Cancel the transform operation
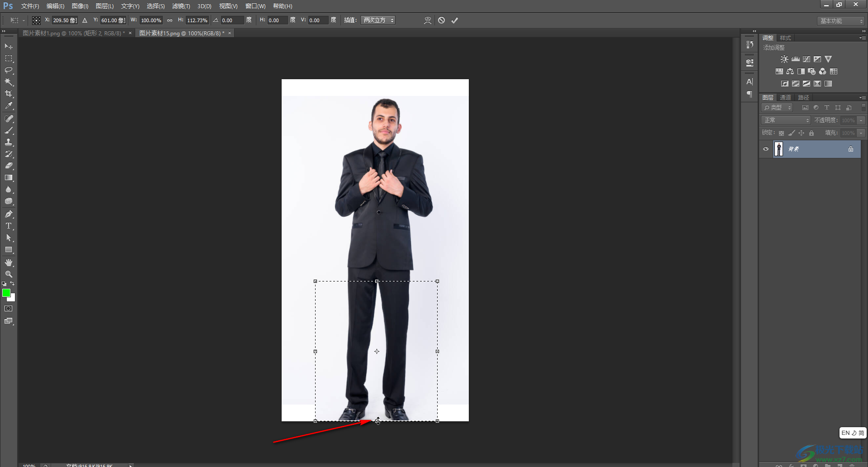The image size is (868, 467). coord(442,20)
